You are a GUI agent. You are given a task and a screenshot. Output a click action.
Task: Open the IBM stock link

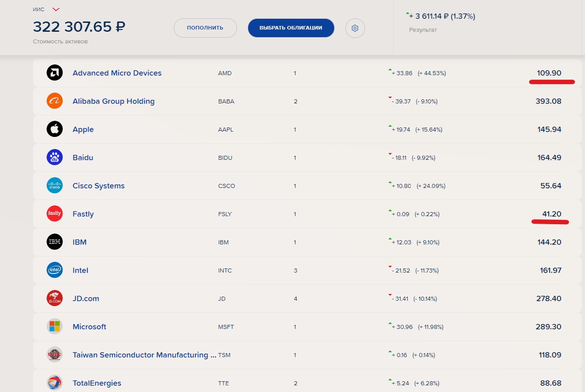[x=80, y=242]
